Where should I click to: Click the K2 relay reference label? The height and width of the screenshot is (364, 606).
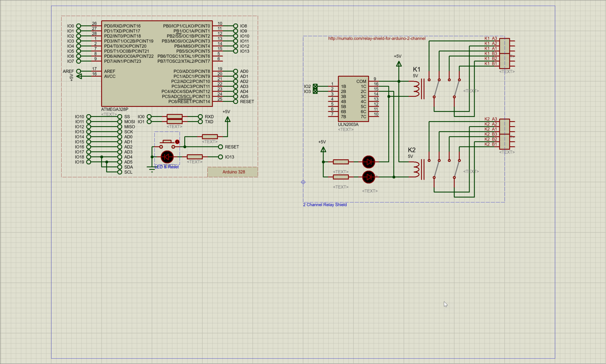pyautogui.click(x=412, y=150)
